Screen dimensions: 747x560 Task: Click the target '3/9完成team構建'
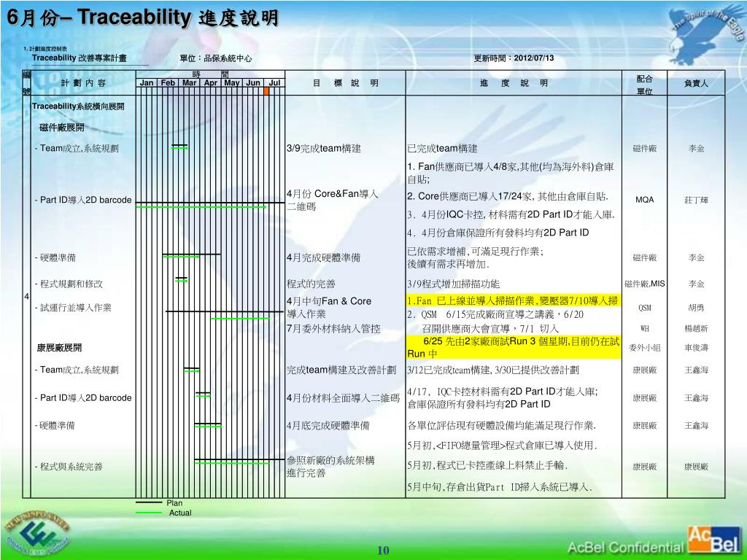323,149
